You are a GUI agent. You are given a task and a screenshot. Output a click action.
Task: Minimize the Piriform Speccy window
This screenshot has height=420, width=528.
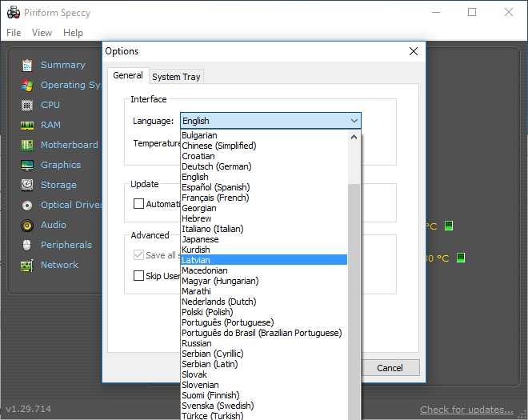pyautogui.click(x=436, y=13)
